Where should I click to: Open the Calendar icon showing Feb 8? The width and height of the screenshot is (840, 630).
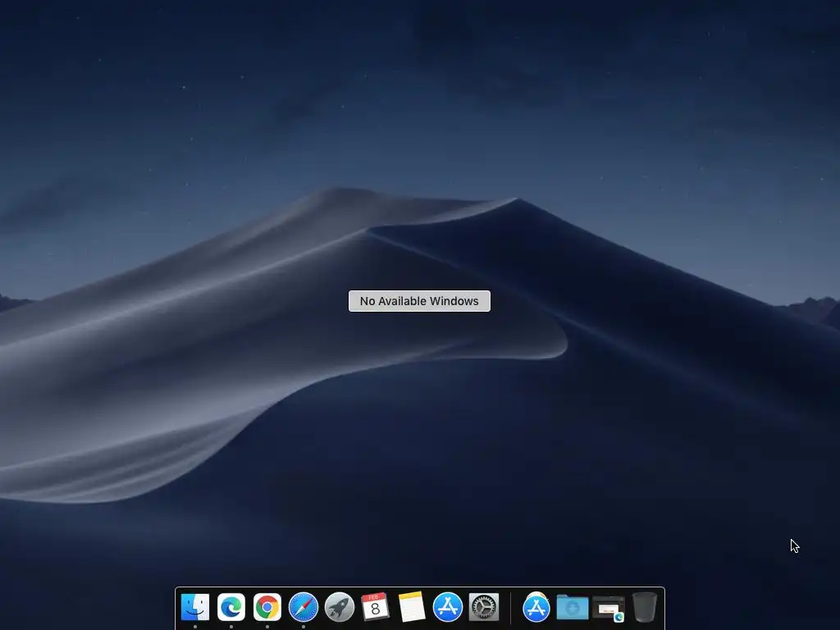375,607
